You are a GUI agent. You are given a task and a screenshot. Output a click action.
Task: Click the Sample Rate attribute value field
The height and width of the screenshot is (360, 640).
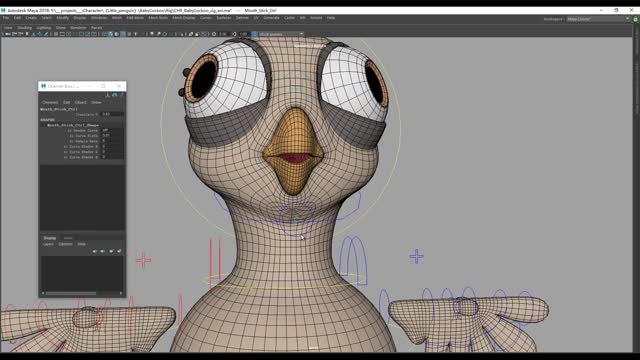coord(112,141)
